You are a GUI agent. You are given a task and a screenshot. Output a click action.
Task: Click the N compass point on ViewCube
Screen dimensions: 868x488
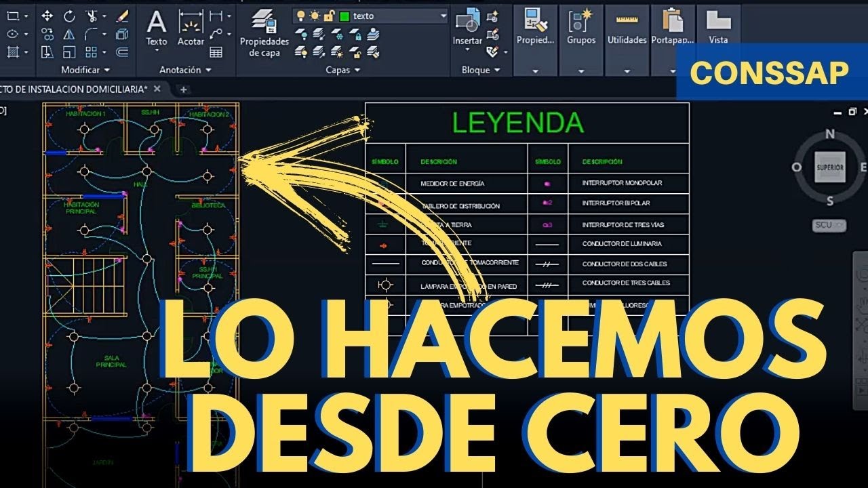[830, 134]
